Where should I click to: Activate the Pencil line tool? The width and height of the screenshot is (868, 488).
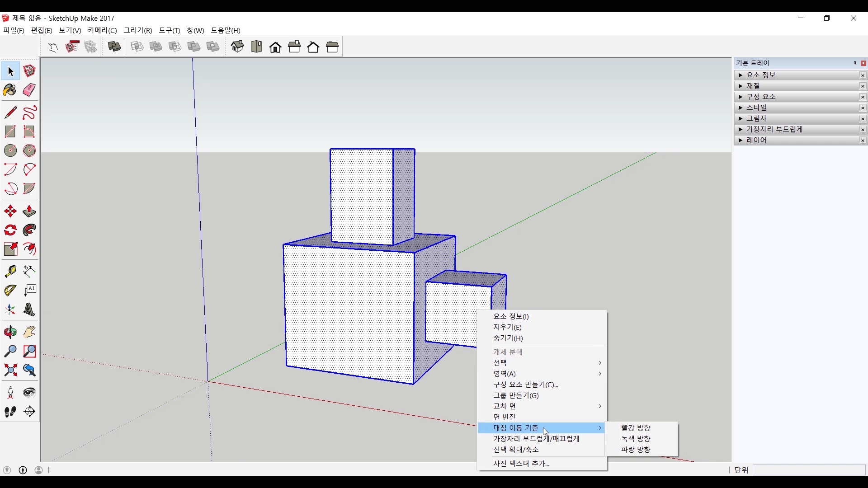pyautogui.click(x=10, y=112)
